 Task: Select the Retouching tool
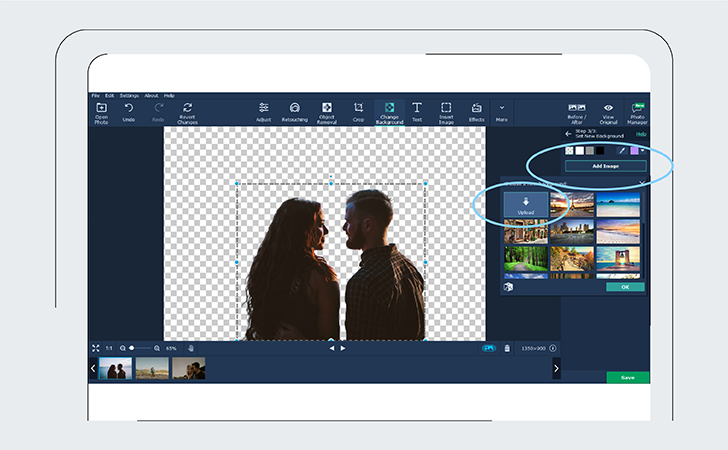point(295,108)
